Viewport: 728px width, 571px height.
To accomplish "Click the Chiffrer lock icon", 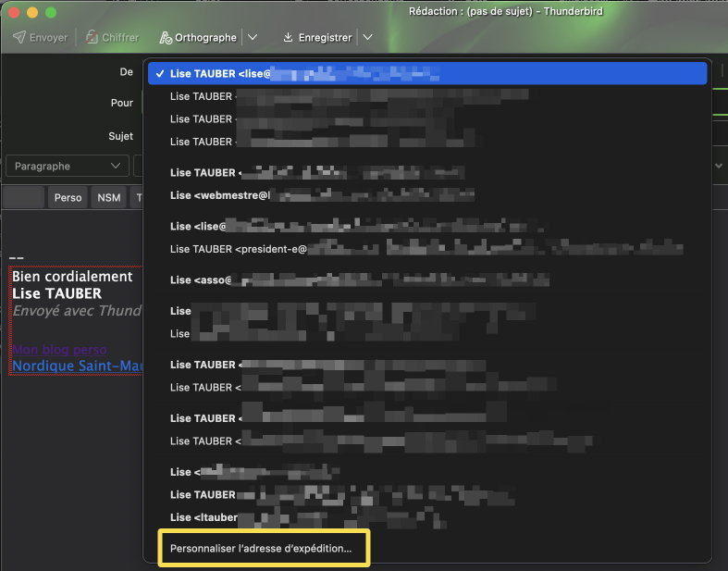I will coord(93,37).
